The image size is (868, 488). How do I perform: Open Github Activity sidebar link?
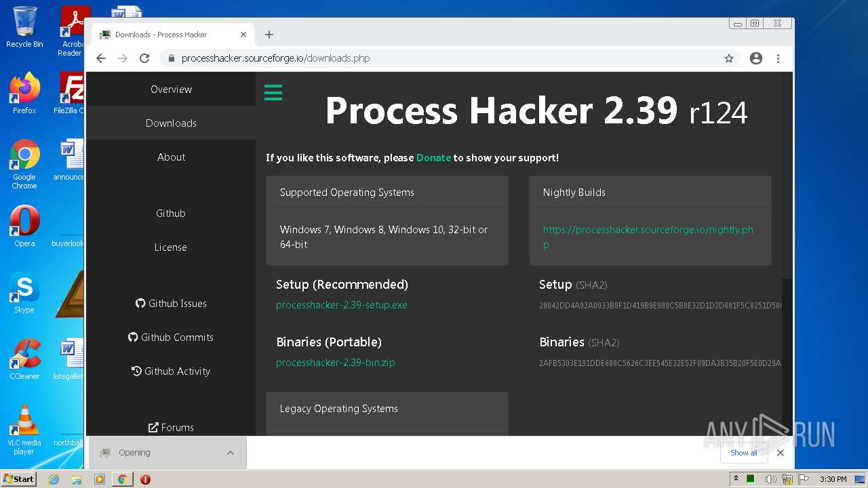171,371
